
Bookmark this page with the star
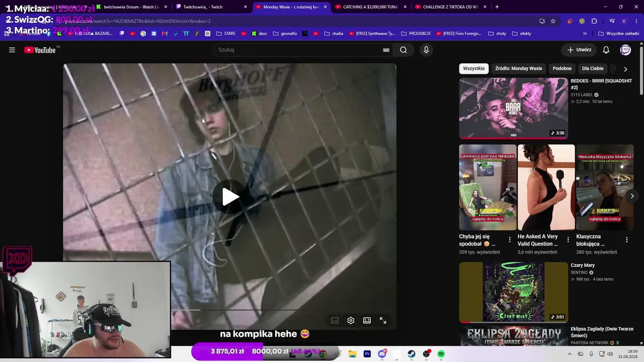pos(553,21)
